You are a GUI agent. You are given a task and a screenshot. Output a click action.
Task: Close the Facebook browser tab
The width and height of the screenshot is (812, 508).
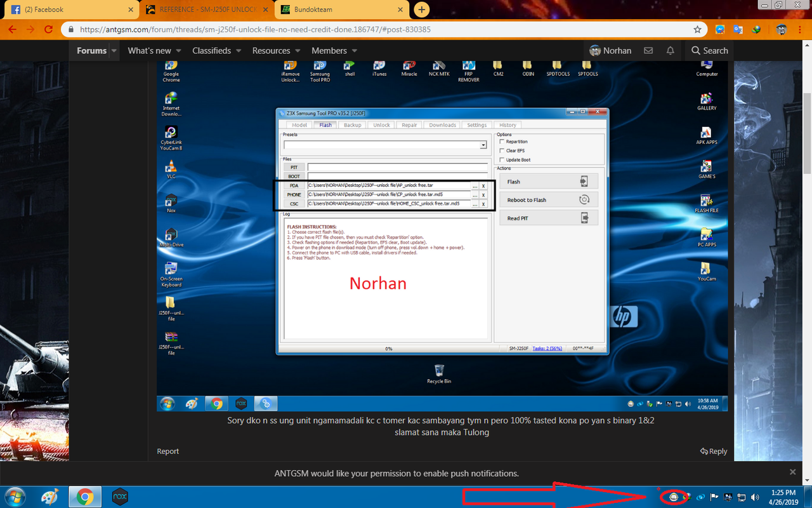point(131,10)
